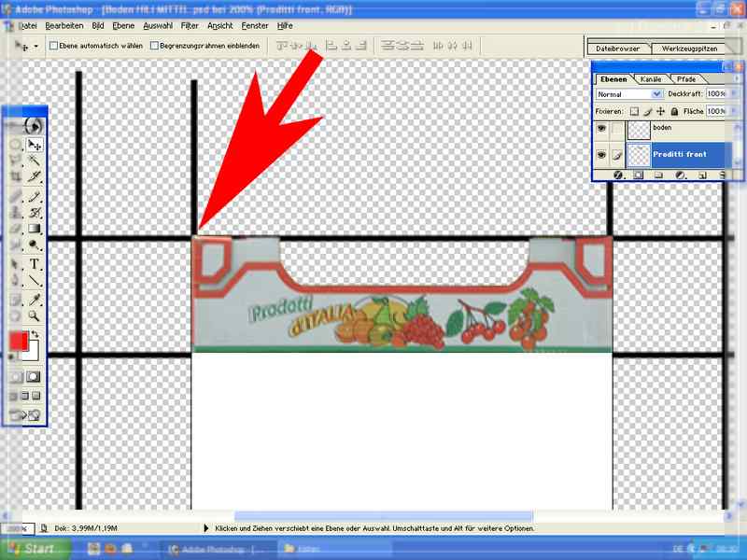Open the Werkzeugspitzen palette tab
747x560 pixels.
(x=689, y=49)
